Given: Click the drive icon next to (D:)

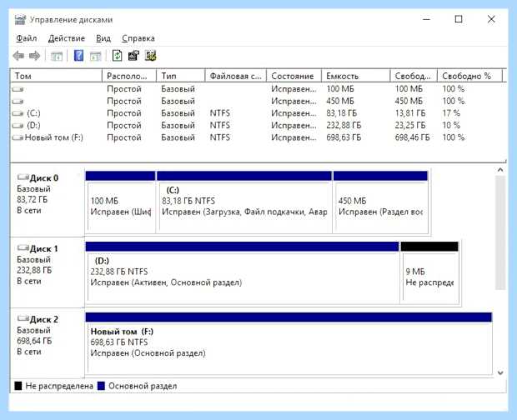Looking at the screenshot, I should coord(18,126).
